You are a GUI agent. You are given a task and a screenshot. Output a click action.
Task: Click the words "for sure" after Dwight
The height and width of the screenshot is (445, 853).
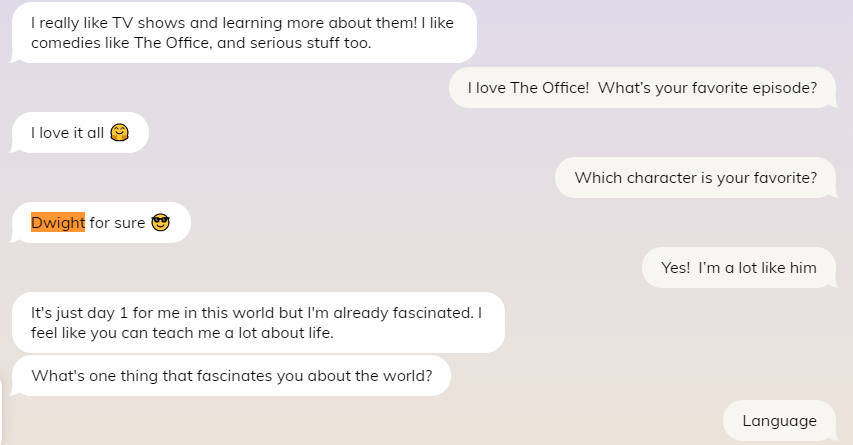117,223
